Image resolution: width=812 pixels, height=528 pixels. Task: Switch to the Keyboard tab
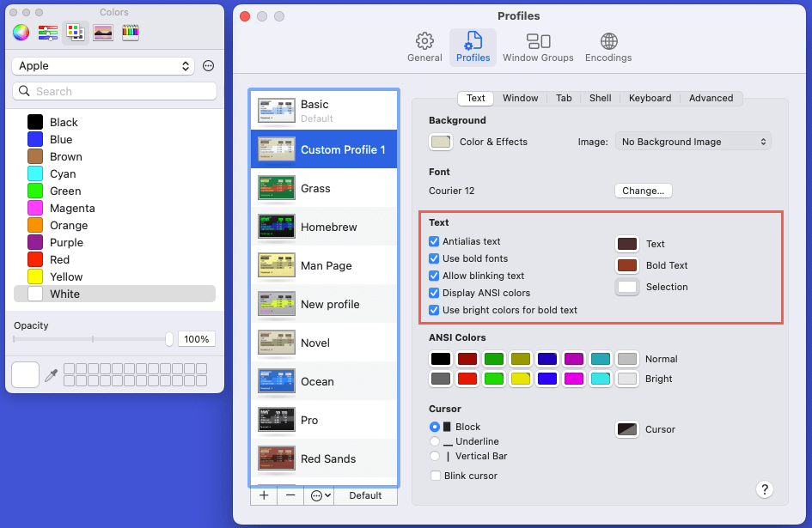[x=650, y=98]
